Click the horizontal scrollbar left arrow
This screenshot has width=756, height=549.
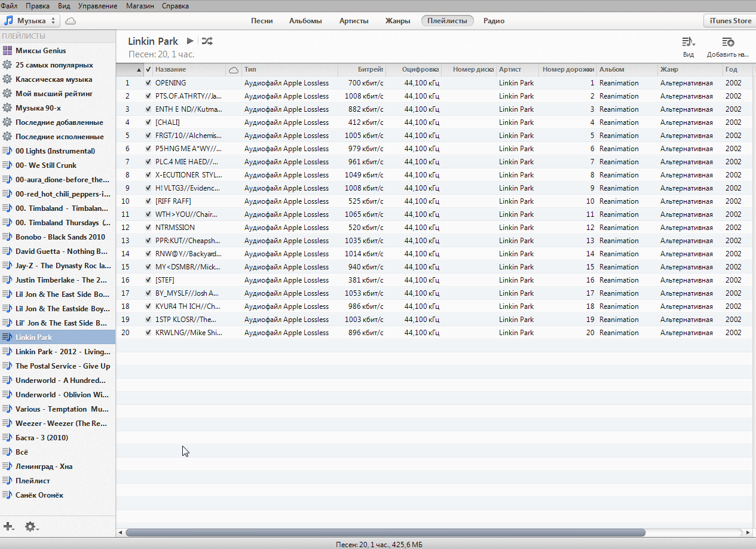click(120, 532)
